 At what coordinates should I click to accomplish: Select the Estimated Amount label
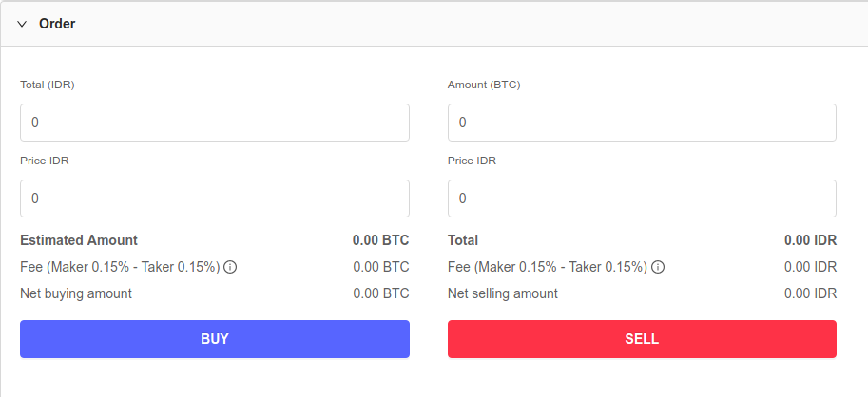coord(79,240)
